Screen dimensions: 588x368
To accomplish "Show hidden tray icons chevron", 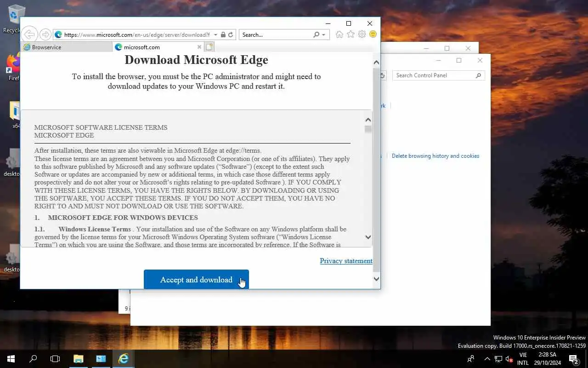I will pyautogui.click(x=487, y=359).
